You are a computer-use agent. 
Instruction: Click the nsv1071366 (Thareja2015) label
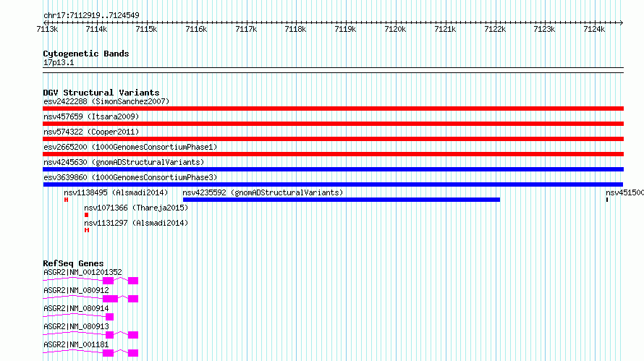tap(136, 208)
